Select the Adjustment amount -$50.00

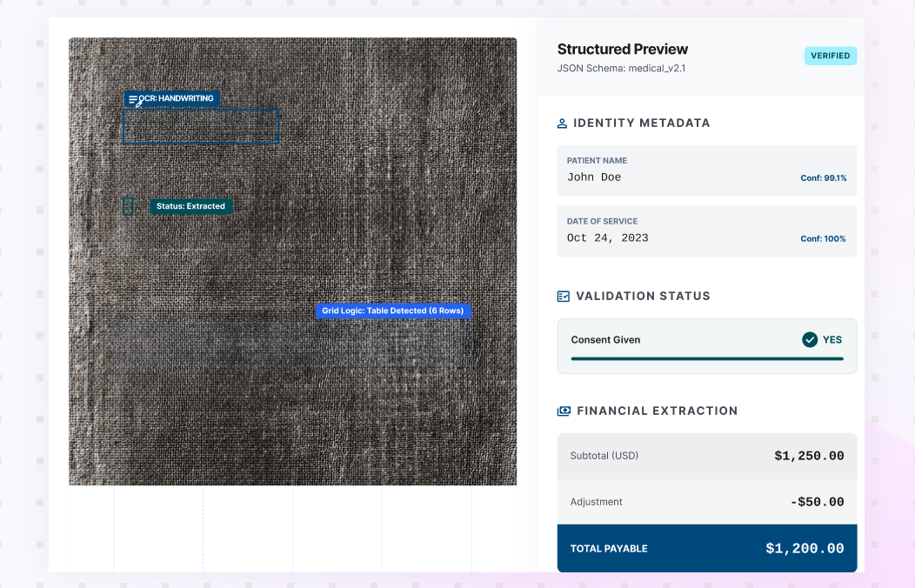coord(817,502)
